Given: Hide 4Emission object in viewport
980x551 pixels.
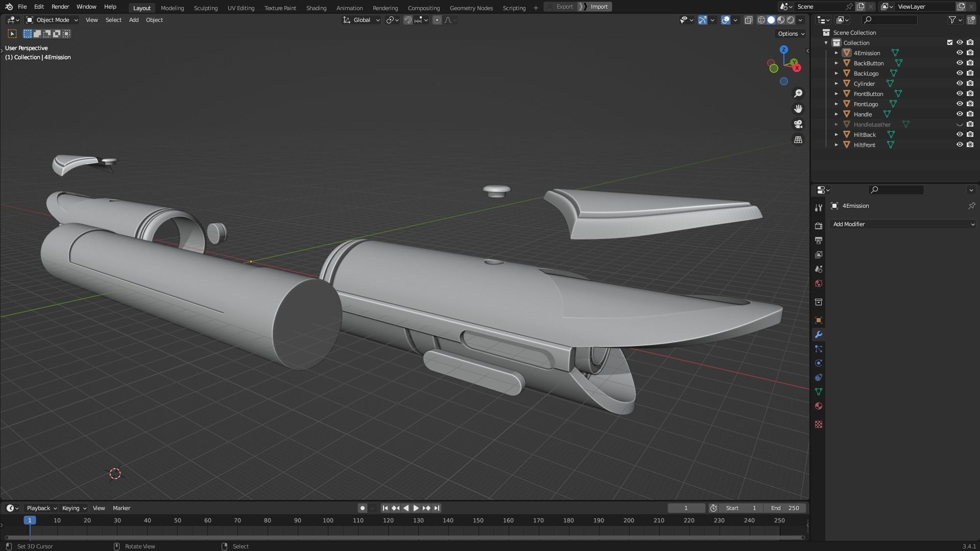Looking at the screenshot, I should (960, 53).
